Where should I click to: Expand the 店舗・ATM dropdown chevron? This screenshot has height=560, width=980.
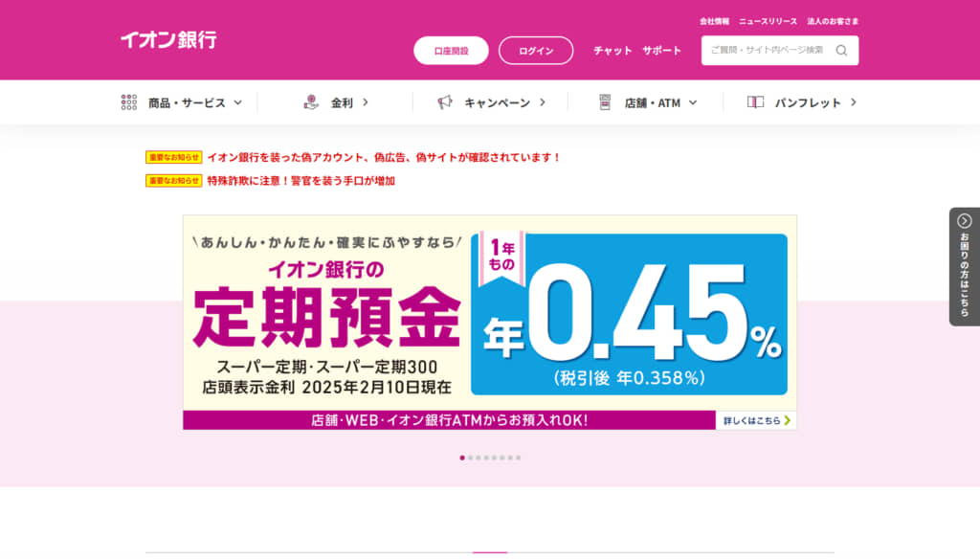[693, 102]
